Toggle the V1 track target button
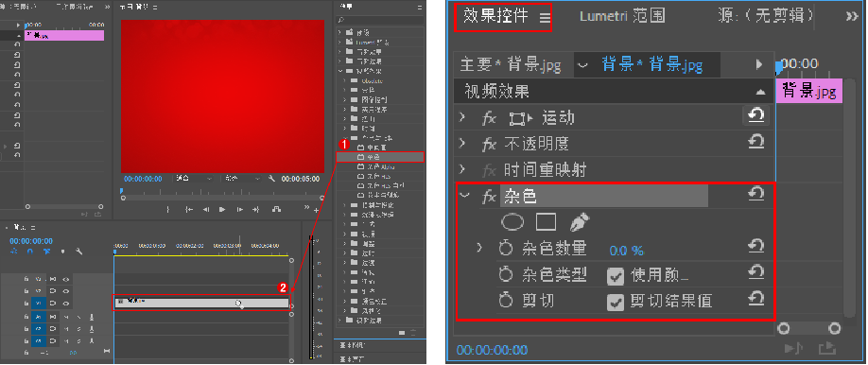 [x=39, y=303]
